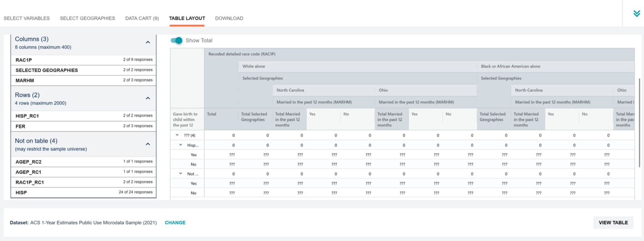Go to the Download tab
The height and width of the screenshot is (241, 644).
(x=229, y=18)
